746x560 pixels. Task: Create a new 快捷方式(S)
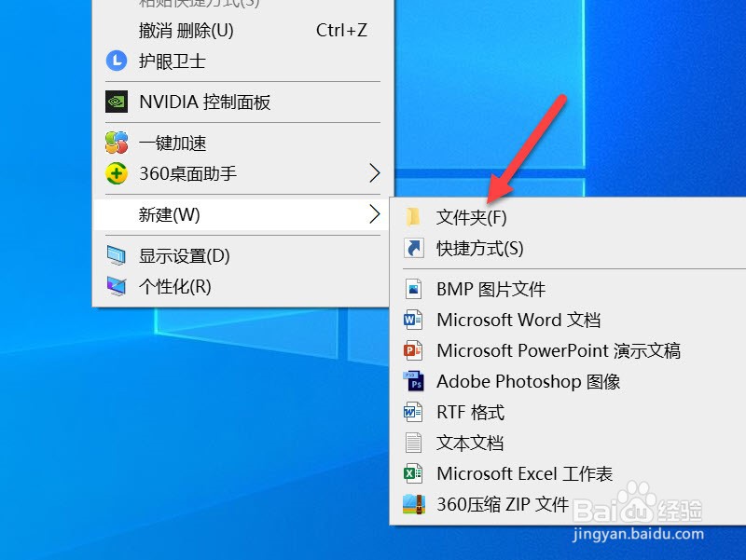(x=569, y=248)
